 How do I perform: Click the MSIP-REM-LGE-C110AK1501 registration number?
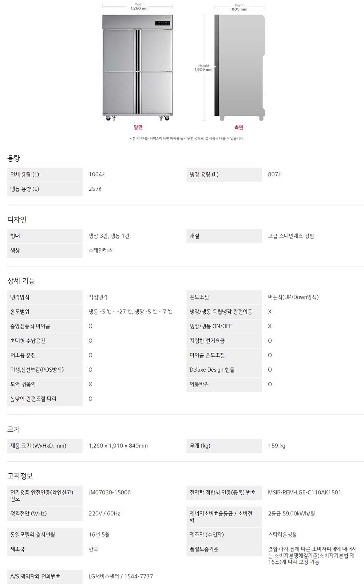[304, 492]
